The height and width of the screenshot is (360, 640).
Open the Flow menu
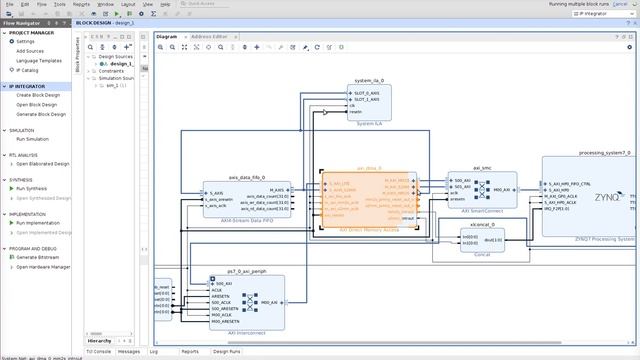(x=42, y=4)
